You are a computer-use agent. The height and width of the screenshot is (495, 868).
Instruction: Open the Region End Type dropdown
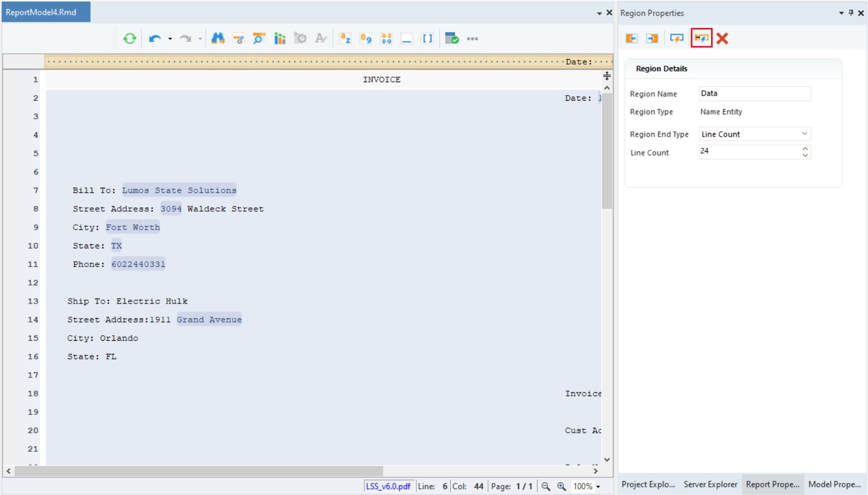[804, 134]
